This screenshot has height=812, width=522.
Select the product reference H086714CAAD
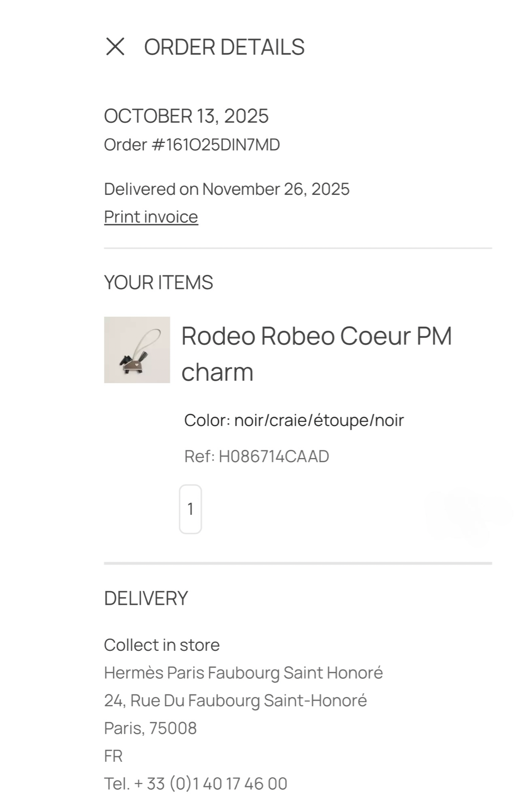tap(273, 457)
